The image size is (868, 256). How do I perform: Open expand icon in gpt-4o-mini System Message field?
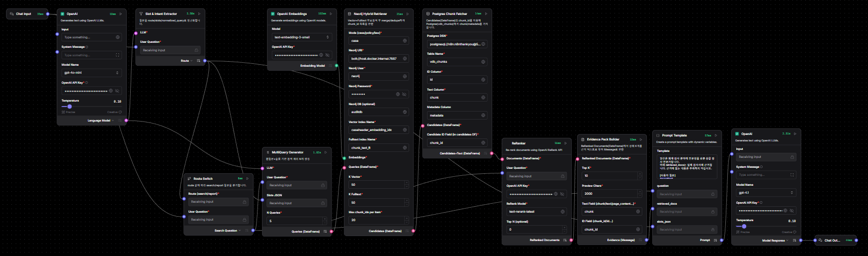(118, 55)
